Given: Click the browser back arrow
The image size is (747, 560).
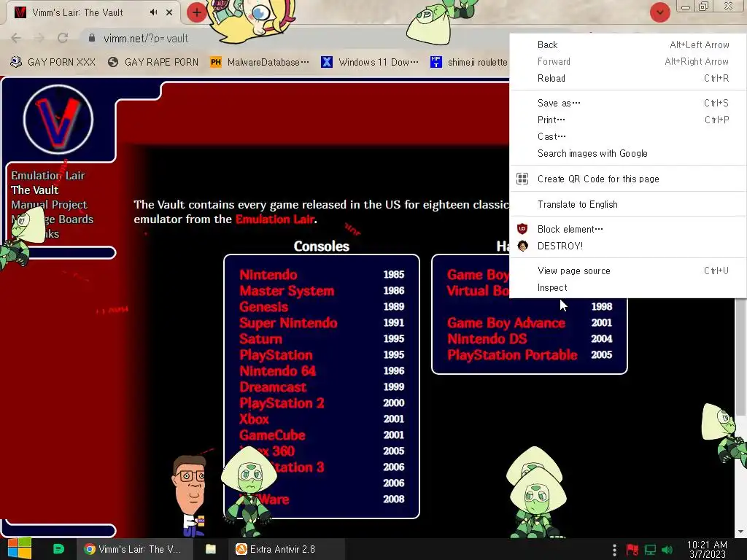Looking at the screenshot, I should [16, 38].
